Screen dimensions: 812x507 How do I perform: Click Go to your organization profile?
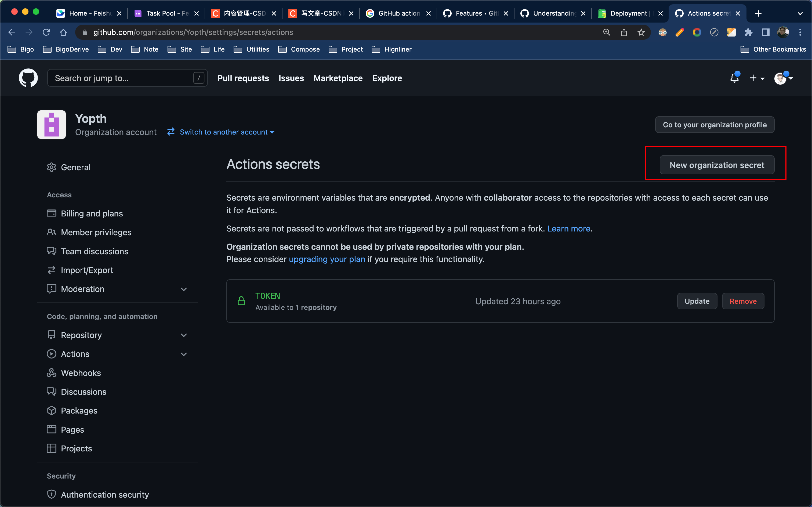coord(715,125)
